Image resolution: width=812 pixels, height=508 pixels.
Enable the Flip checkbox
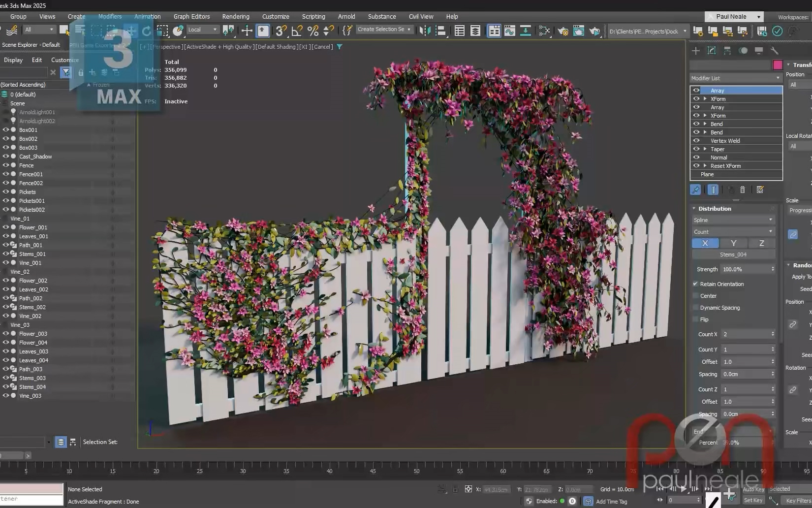tap(695, 319)
